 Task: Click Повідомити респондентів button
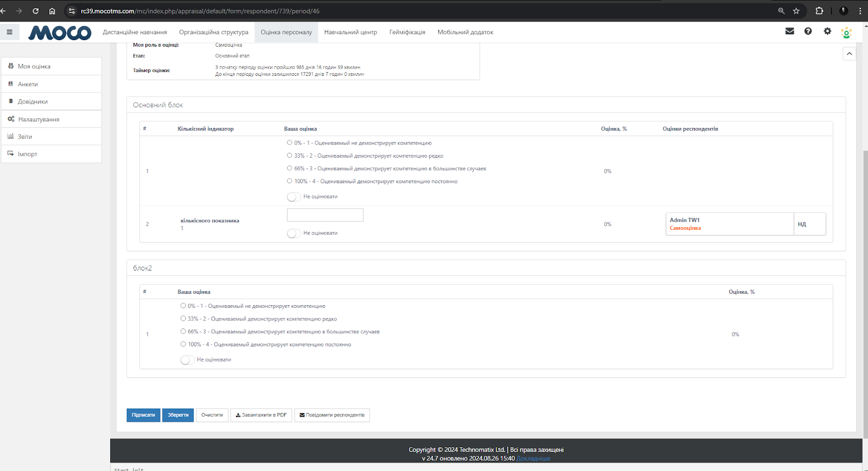pyautogui.click(x=332, y=415)
